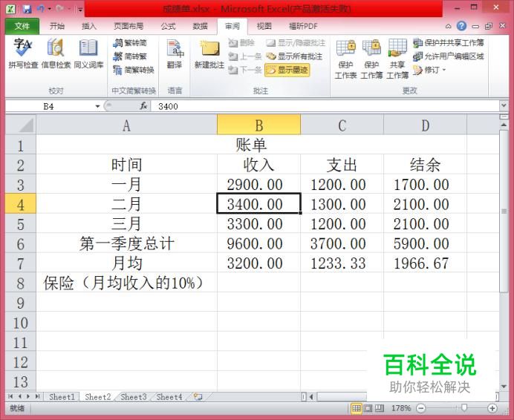Protect and share the workbook (保护并共享工作簿)
The image size is (514, 420).
tap(449, 43)
